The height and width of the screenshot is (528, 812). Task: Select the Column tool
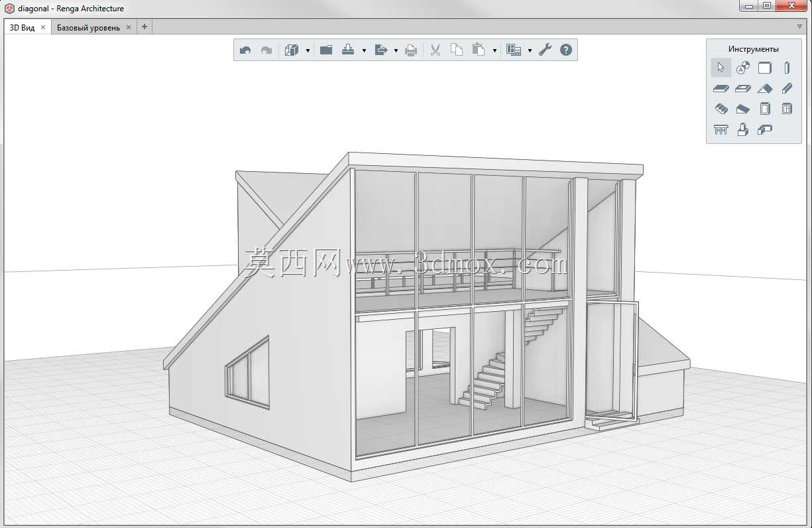coord(787,68)
